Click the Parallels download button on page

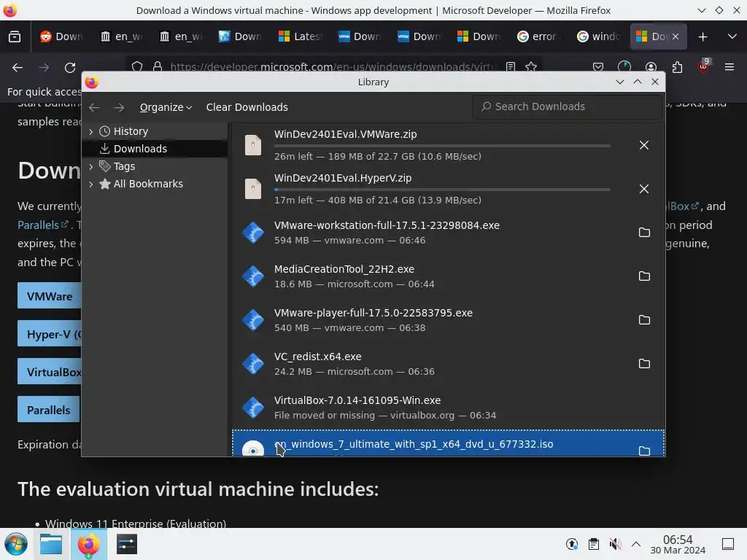(x=49, y=410)
